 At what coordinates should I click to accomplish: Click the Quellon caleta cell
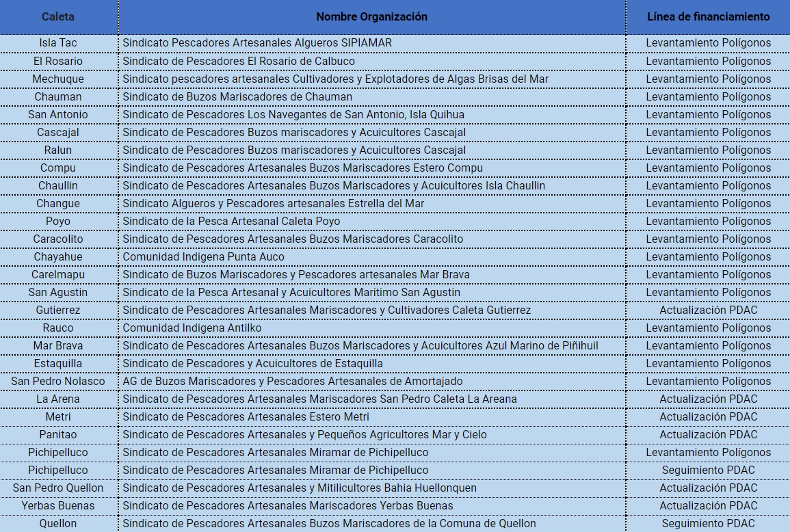(x=58, y=524)
